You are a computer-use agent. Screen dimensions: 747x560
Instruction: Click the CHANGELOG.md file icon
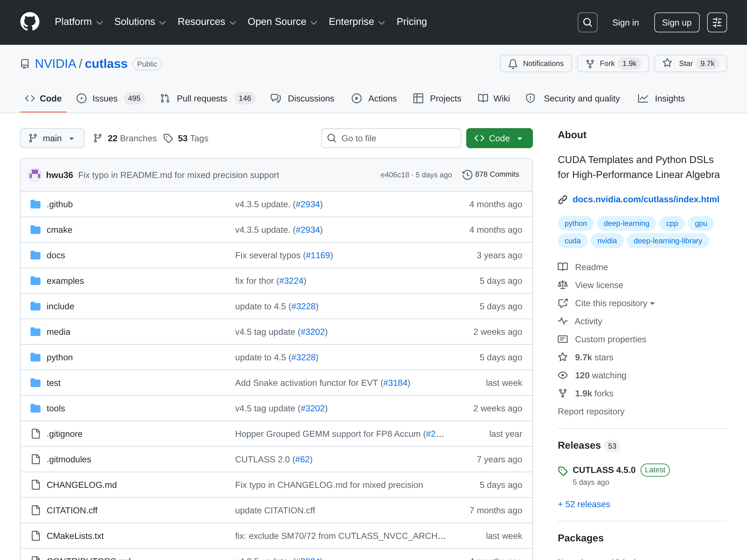(36, 485)
